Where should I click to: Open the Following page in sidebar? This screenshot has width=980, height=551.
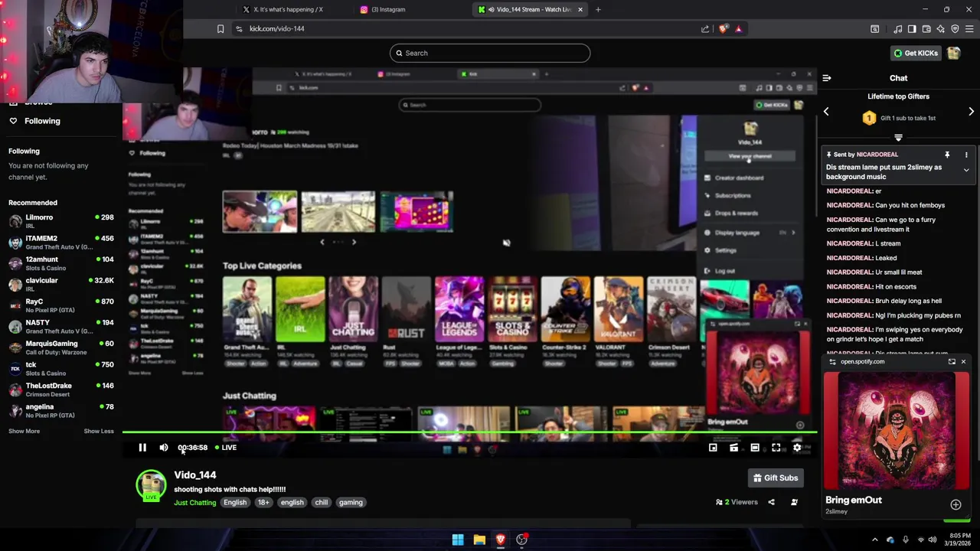tap(34, 121)
